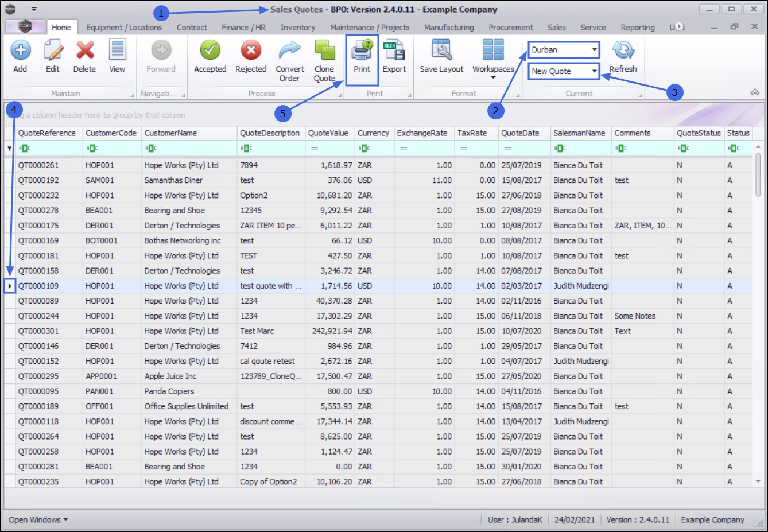Click the QuoteDescription filter field
768x532 pixels.
coord(271,148)
